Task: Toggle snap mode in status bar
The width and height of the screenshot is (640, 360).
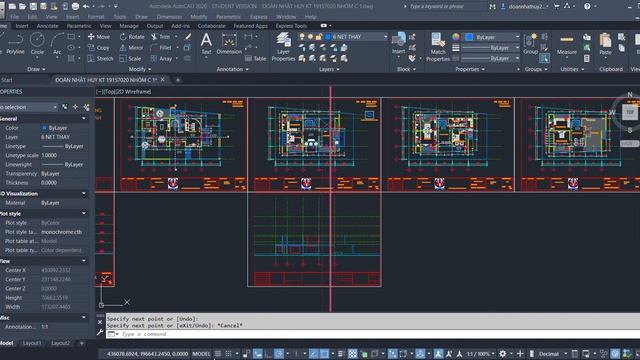Action: point(229,353)
